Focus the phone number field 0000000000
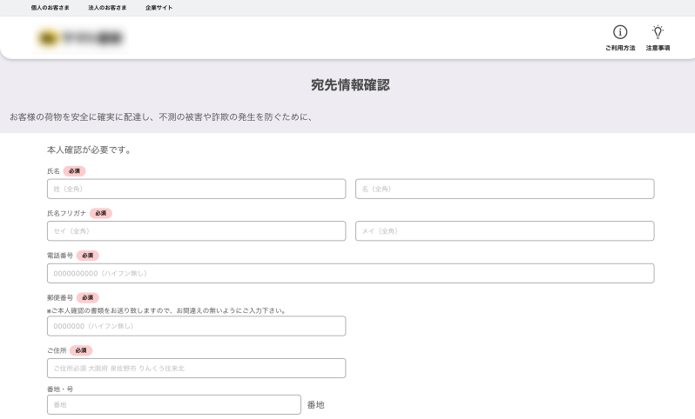 point(350,273)
